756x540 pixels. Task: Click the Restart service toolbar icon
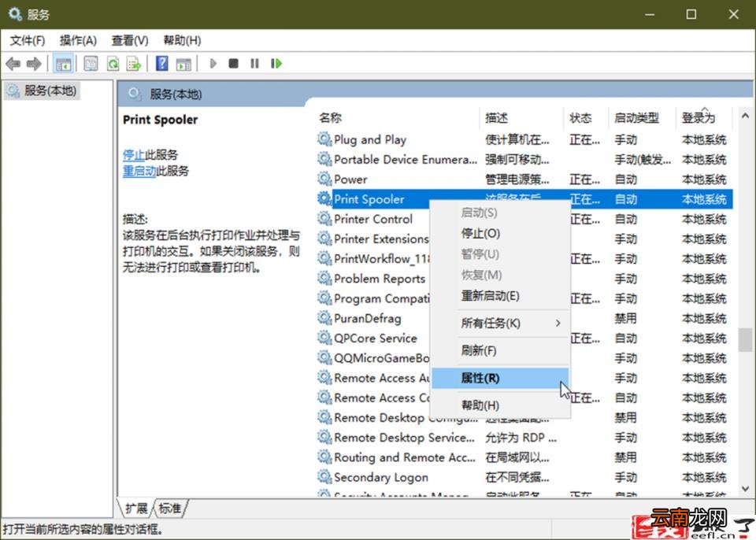click(x=276, y=64)
